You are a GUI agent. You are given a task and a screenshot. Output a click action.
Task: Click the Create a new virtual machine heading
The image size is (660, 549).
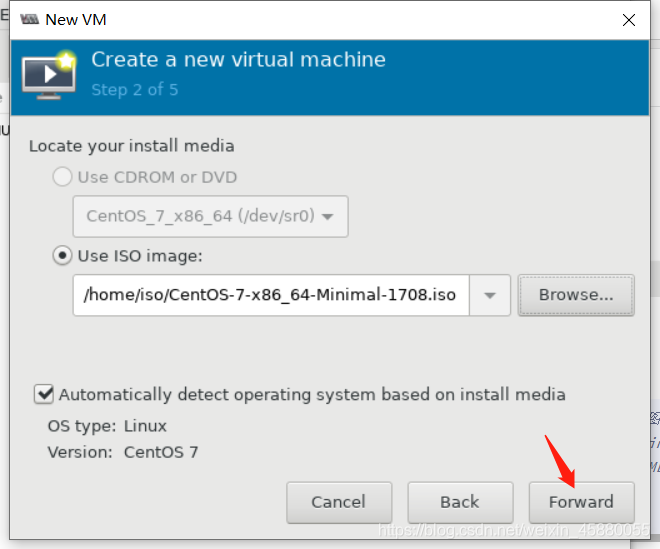238,59
